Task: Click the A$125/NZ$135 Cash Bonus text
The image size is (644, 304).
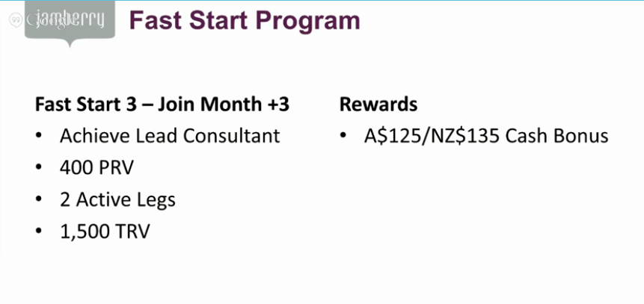Action: (x=486, y=136)
